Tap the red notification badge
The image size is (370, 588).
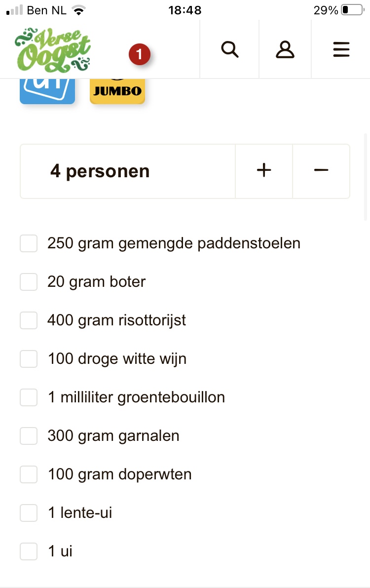pos(139,54)
